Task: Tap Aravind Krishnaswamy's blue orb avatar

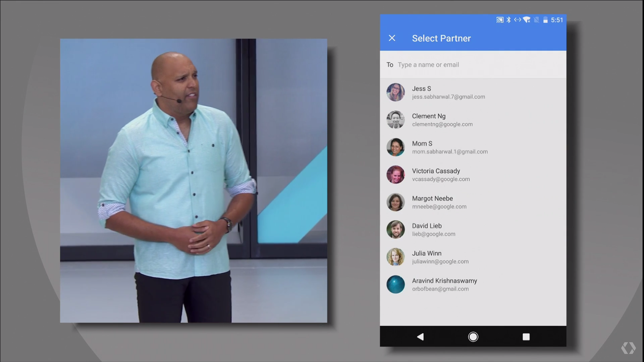Action: click(x=396, y=285)
